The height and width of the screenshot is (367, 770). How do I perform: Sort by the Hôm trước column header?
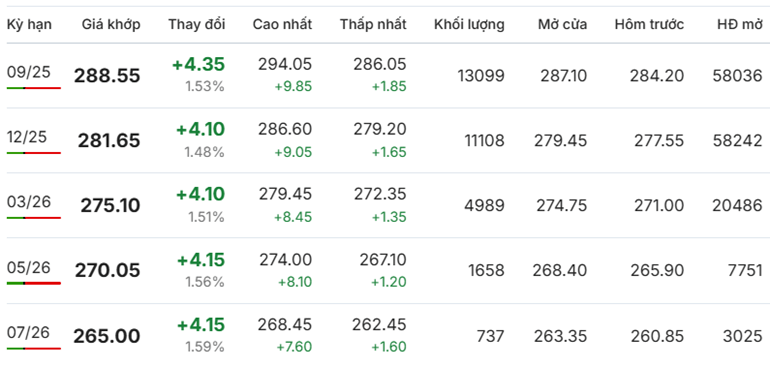pyautogui.click(x=649, y=25)
